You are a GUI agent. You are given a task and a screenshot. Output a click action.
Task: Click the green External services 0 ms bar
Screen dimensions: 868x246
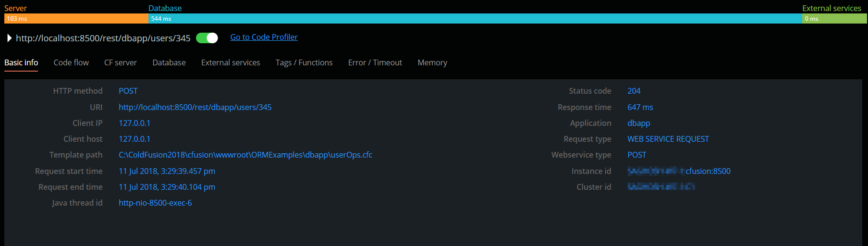pyautogui.click(x=834, y=18)
